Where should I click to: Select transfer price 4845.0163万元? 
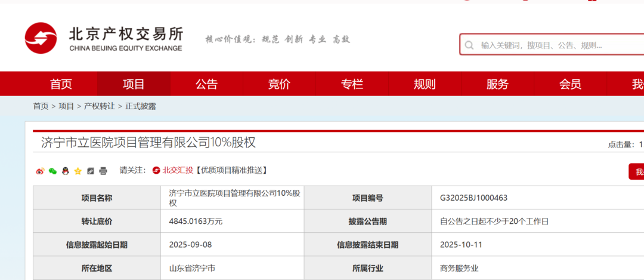click(x=196, y=221)
